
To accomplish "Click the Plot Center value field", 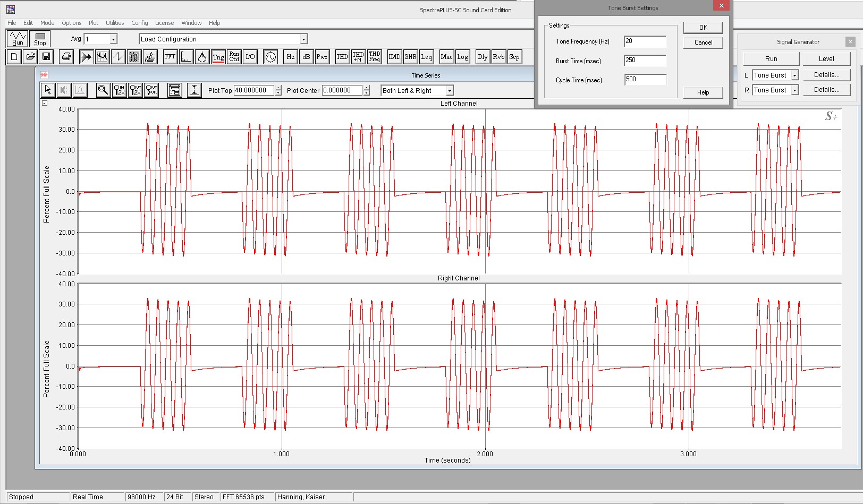I will [342, 91].
